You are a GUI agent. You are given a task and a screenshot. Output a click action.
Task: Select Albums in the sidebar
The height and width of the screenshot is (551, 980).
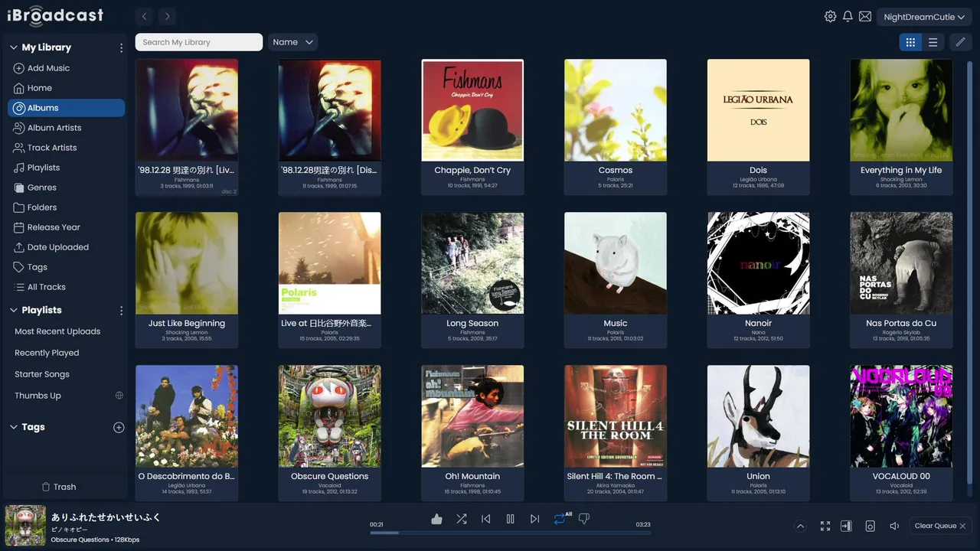coord(66,108)
